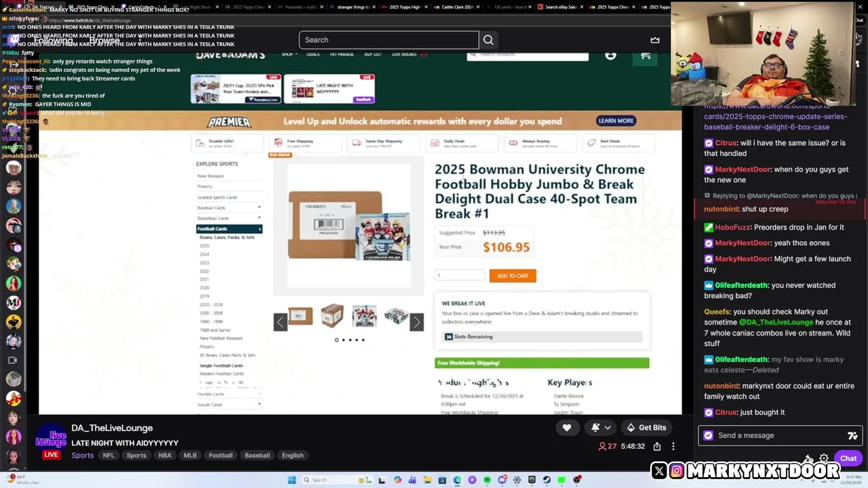868x488 pixels.
Task: Open the Sports category link under stream title
Action: pyautogui.click(x=83, y=455)
